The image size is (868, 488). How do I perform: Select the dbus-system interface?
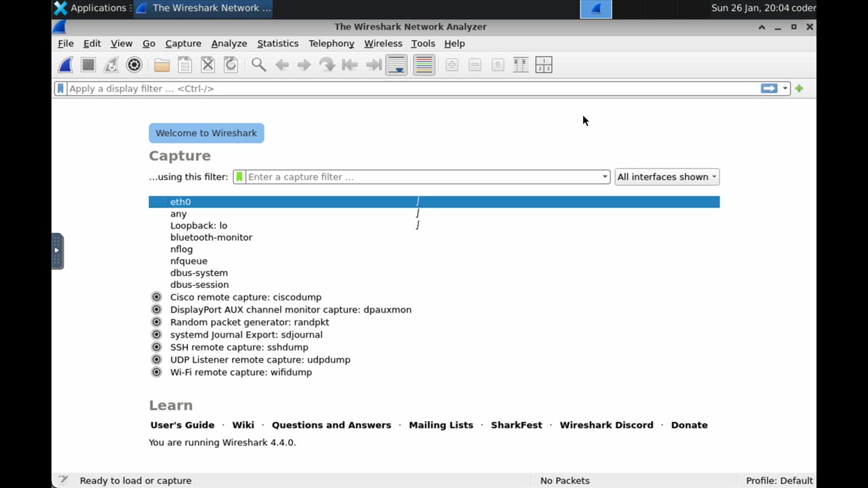[434, 273]
